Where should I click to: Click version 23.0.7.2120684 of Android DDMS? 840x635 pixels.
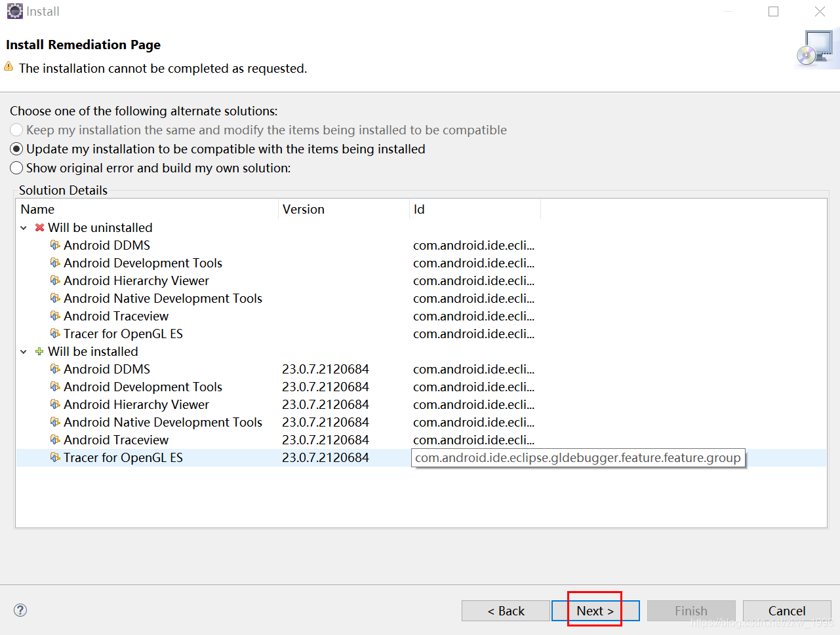tap(325, 369)
